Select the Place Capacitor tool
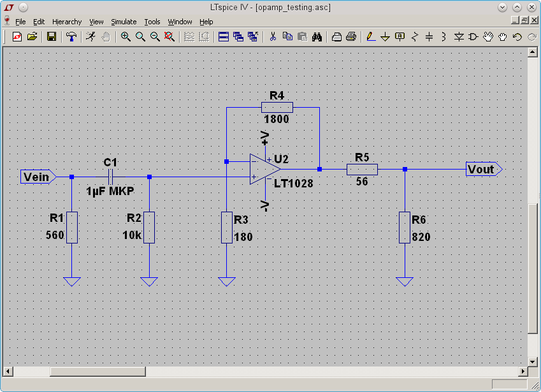 (429, 36)
